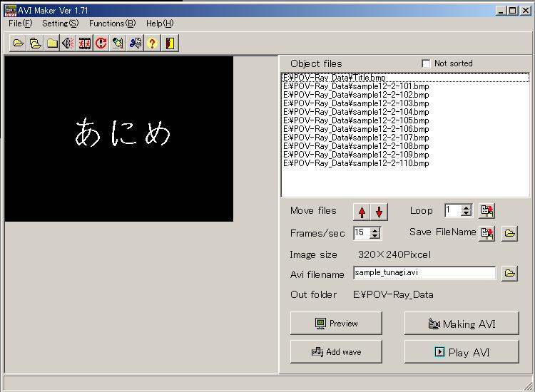Open the Help(H) menu

point(160,24)
